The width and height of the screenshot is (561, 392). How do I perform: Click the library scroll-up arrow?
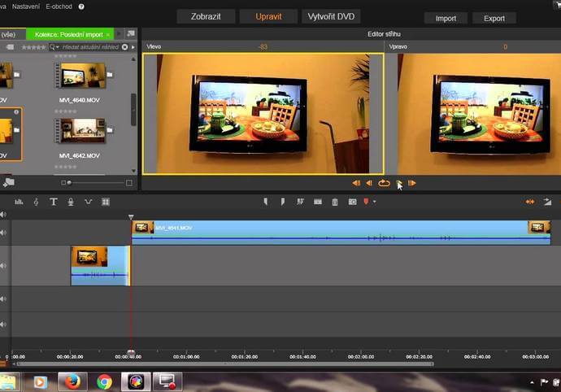pos(133,59)
